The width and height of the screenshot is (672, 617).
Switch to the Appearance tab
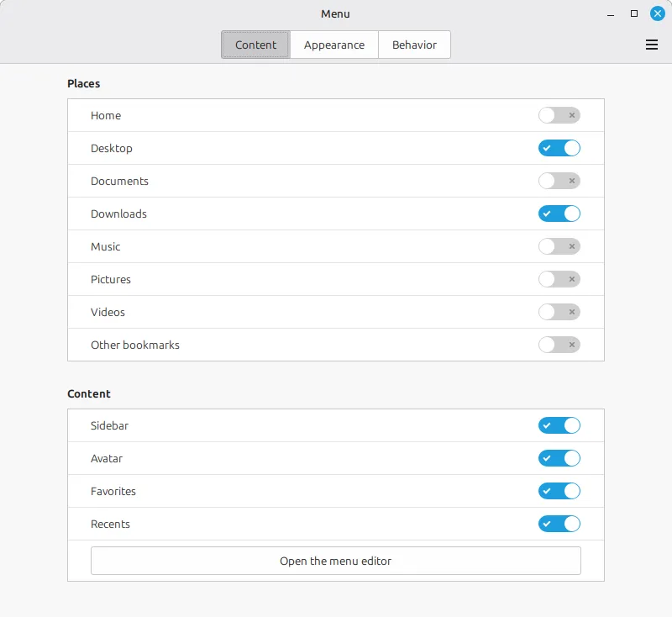click(x=334, y=45)
